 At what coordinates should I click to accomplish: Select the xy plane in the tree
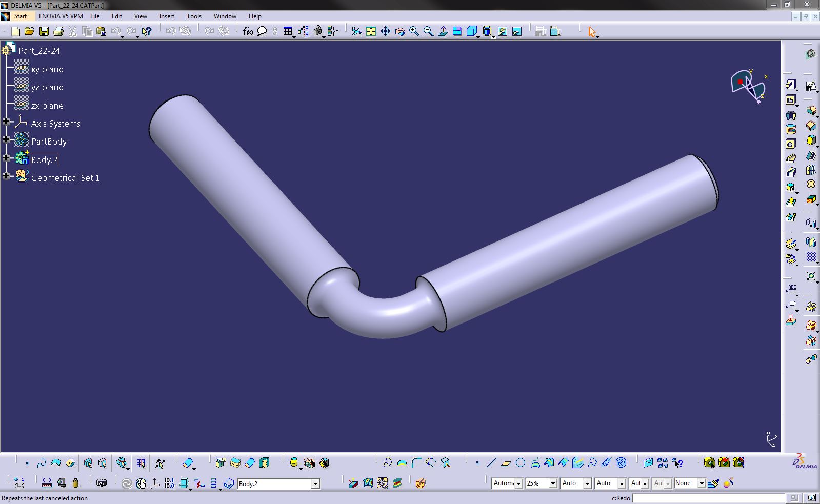pyautogui.click(x=47, y=69)
